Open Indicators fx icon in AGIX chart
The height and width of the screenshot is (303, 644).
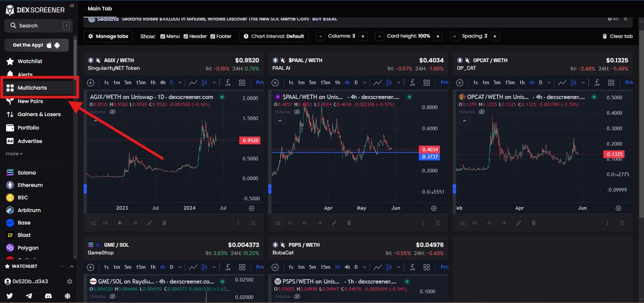(228, 83)
